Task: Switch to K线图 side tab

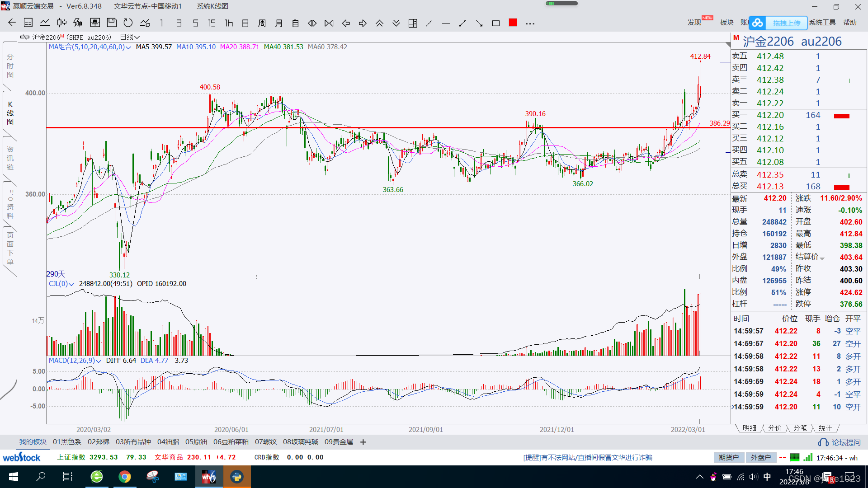Action: (10, 113)
